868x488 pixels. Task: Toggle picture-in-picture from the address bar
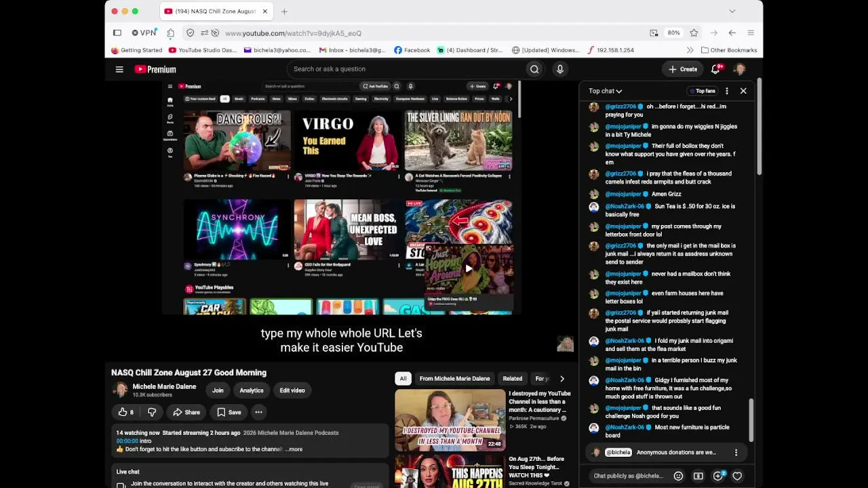click(x=654, y=33)
